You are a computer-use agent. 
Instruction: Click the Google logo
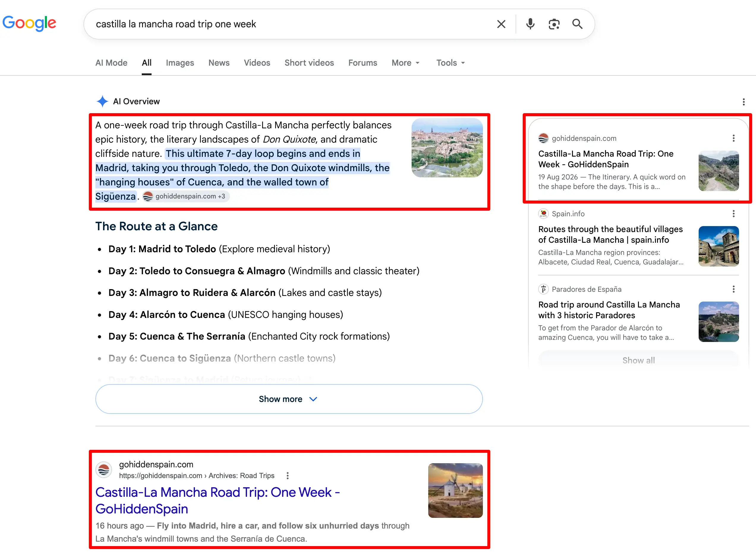(x=29, y=23)
